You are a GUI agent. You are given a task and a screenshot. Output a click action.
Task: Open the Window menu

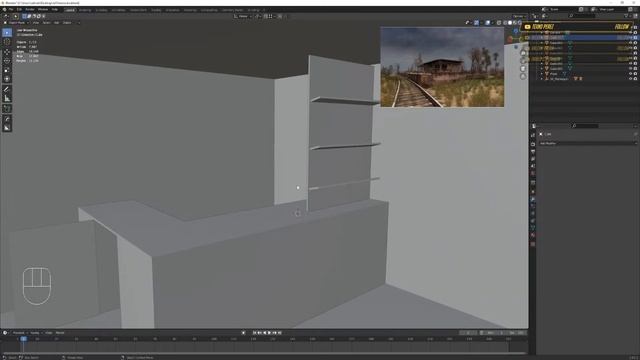(43, 9)
